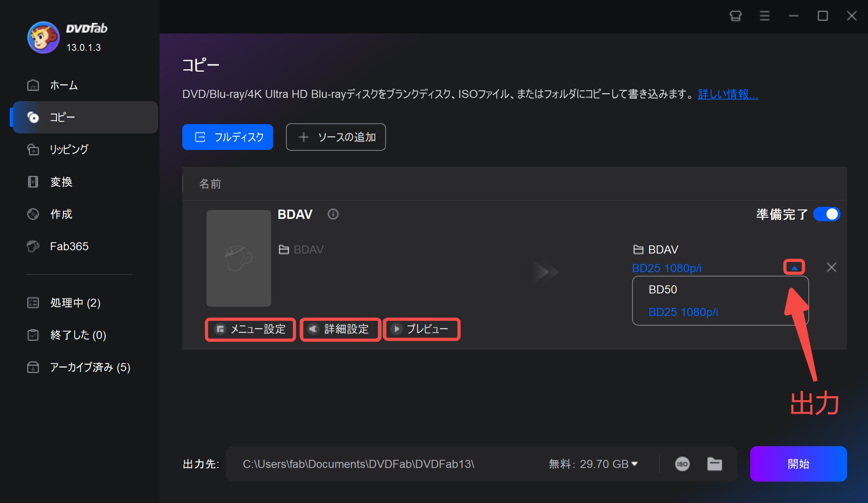868x503 pixels.
Task: Click the 名前 column header
Action: pos(210,184)
